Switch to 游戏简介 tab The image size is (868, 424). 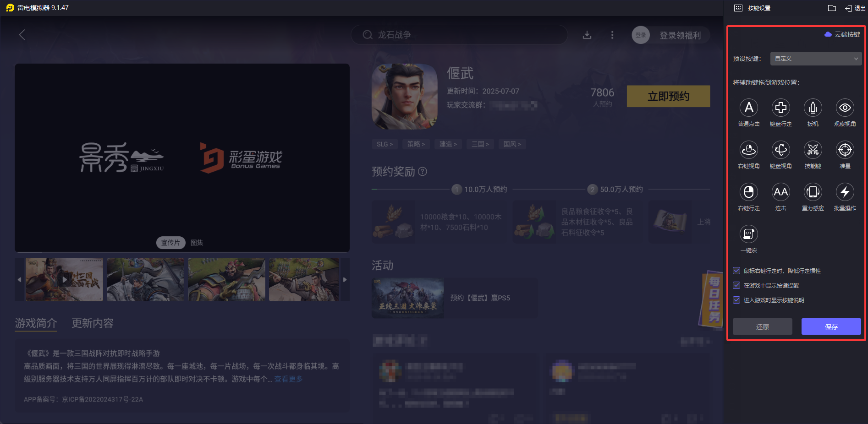tap(36, 323)
